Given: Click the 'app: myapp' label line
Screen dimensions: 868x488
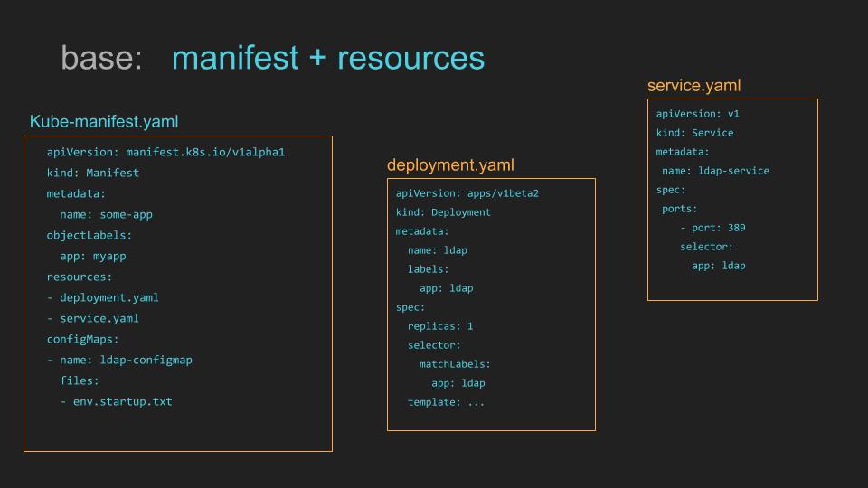Looking at the screenshot, I should click(x=93, y=256).
